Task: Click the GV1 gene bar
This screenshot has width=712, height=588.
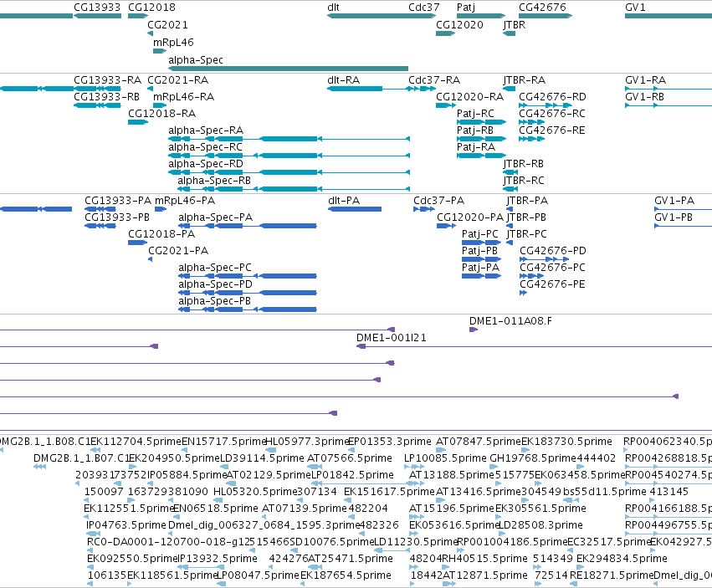Action: coord(668,16)
